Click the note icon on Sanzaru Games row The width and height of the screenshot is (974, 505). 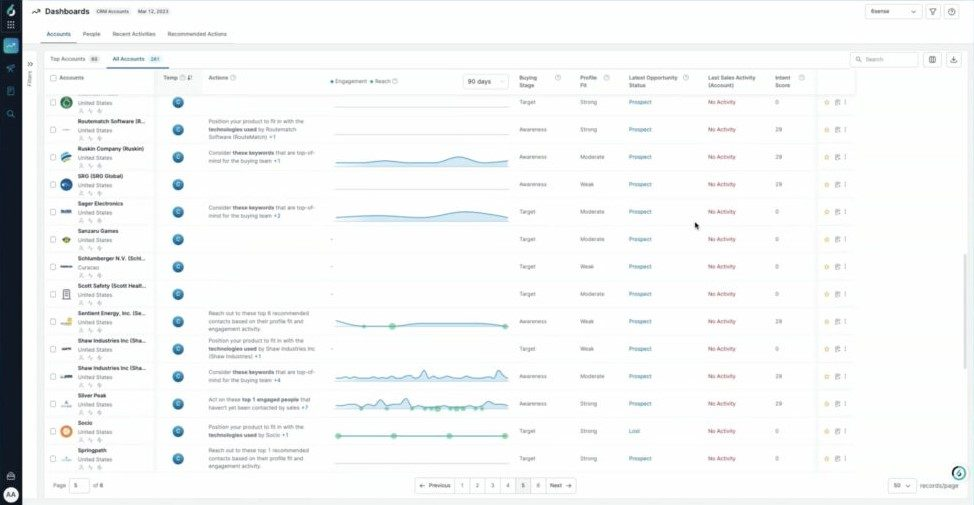(x=837, y=239)
